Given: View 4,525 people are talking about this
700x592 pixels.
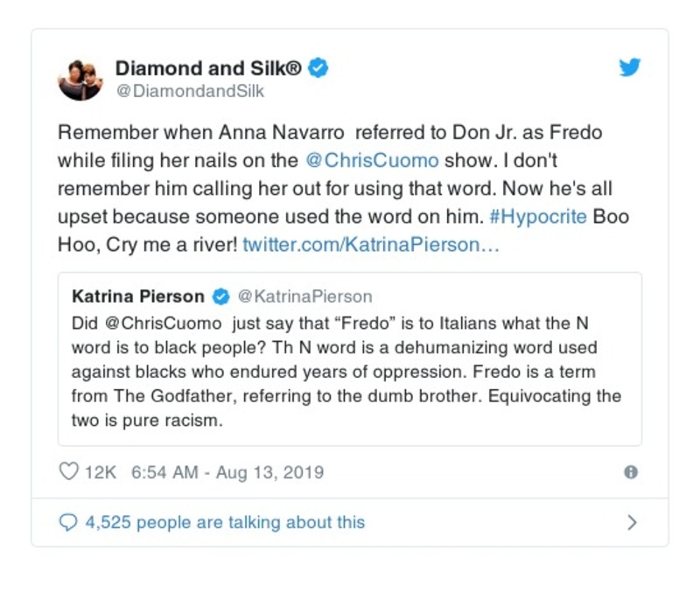Looking at the screenshot, I should click(224, 523).
